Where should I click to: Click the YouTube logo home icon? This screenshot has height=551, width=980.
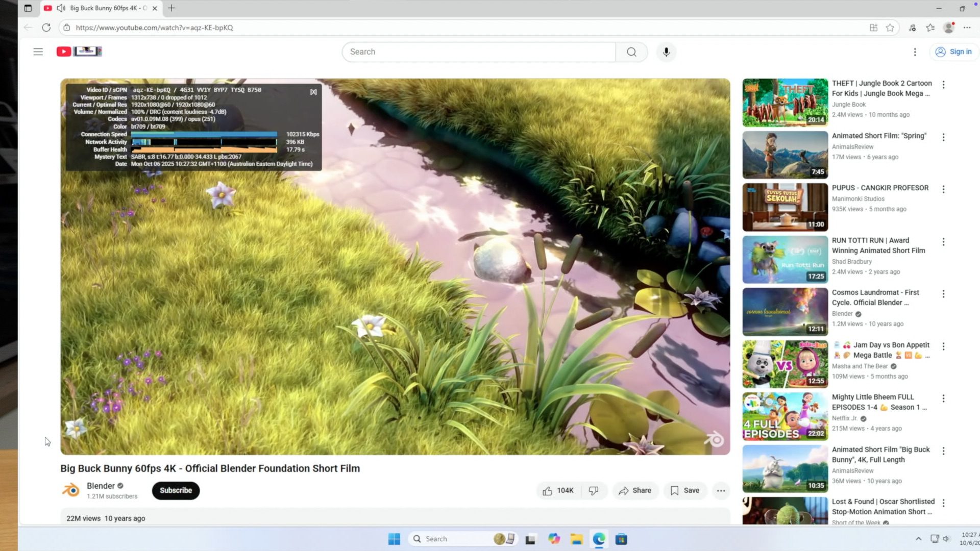point(64,52)
